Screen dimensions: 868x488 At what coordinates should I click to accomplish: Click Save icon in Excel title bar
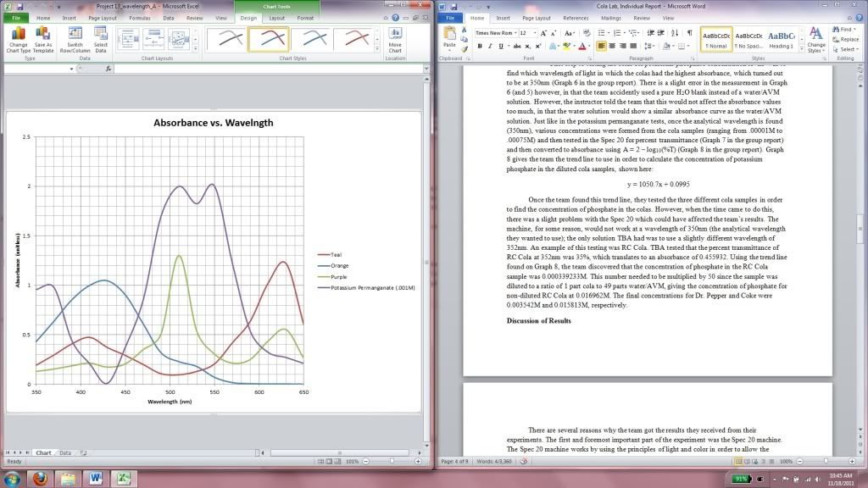pyautogui.click(x=20, y=7)
